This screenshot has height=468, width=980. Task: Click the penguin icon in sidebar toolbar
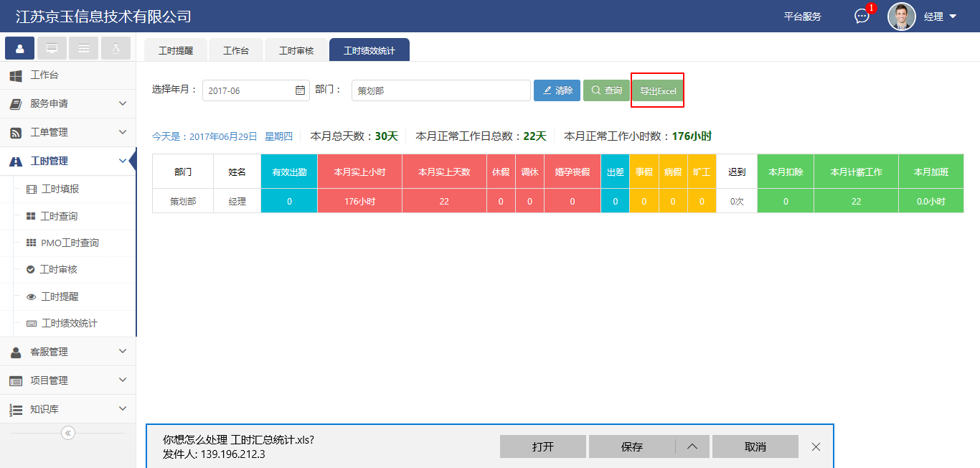pyautogui.click(x=116, y=48)
